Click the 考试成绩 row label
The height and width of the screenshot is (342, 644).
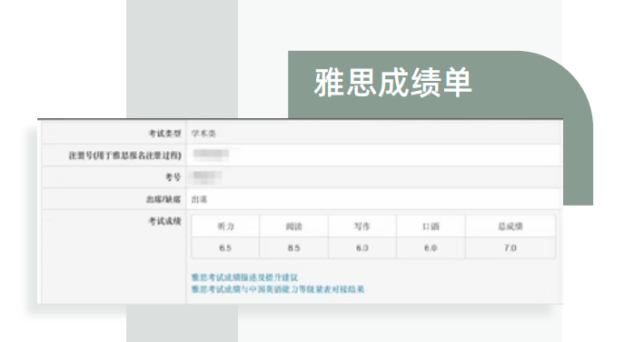tap(164, 221)
